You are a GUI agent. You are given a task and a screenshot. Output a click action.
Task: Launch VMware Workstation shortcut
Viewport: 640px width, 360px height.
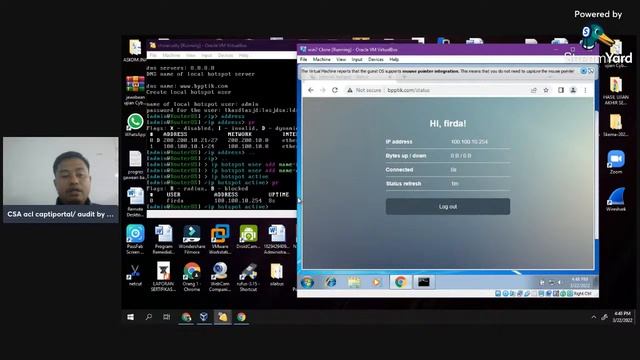(220, 239)
